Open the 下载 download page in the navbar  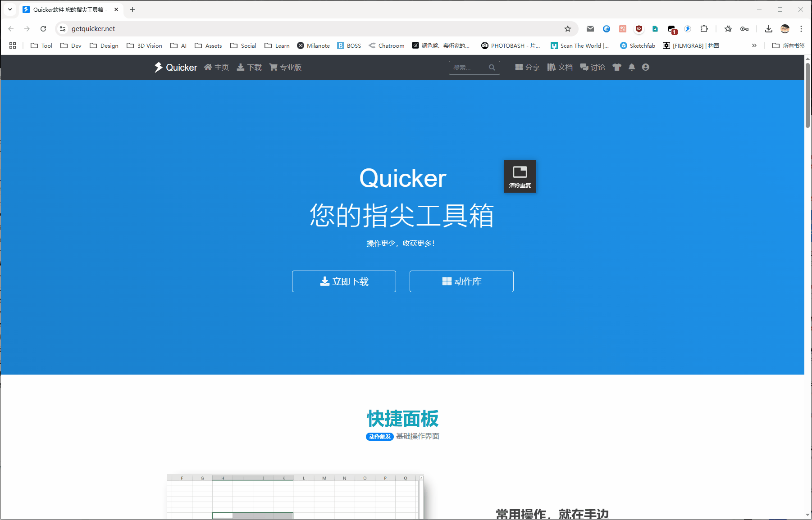tap(249, 67)
